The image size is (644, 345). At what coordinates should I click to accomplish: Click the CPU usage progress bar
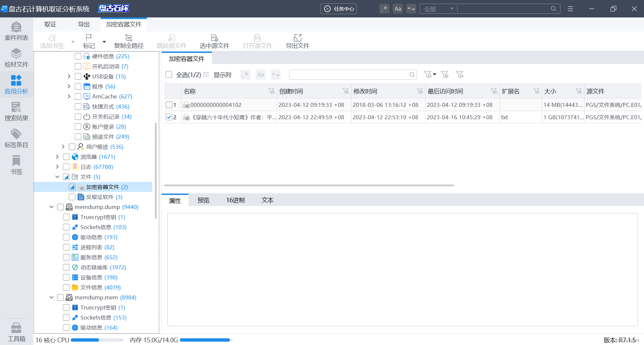point(97,340)
